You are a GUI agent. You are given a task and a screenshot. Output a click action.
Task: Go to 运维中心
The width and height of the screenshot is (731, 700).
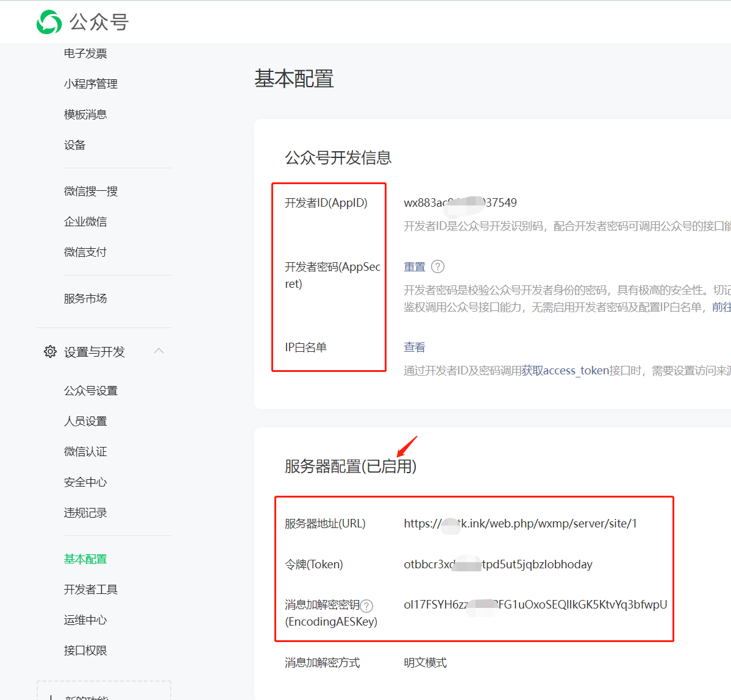[85, 620]
